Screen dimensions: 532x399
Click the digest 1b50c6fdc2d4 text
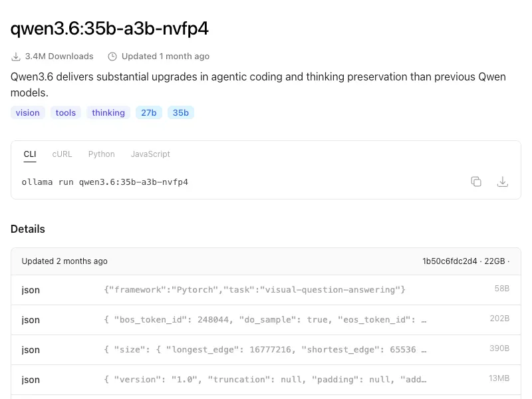click(x=450, y=261)
